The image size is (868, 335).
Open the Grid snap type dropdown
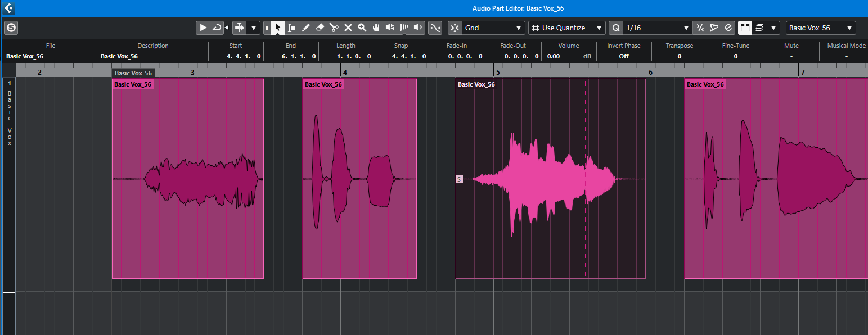(493, 28)
